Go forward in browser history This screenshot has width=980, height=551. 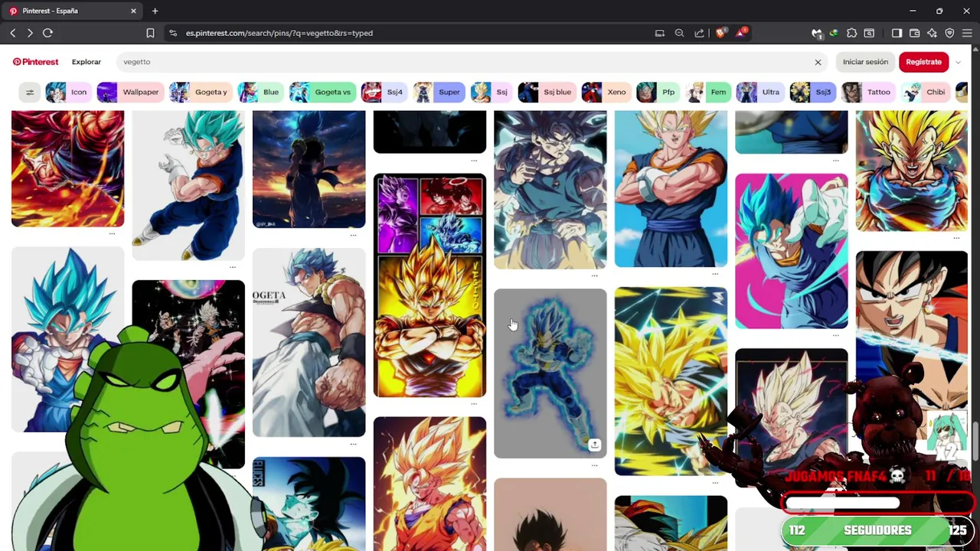(x=30, y=33)
